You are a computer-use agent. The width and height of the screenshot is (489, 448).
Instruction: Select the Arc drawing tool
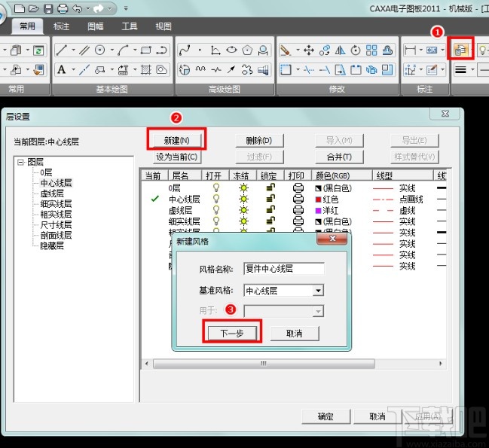(123, 50)
